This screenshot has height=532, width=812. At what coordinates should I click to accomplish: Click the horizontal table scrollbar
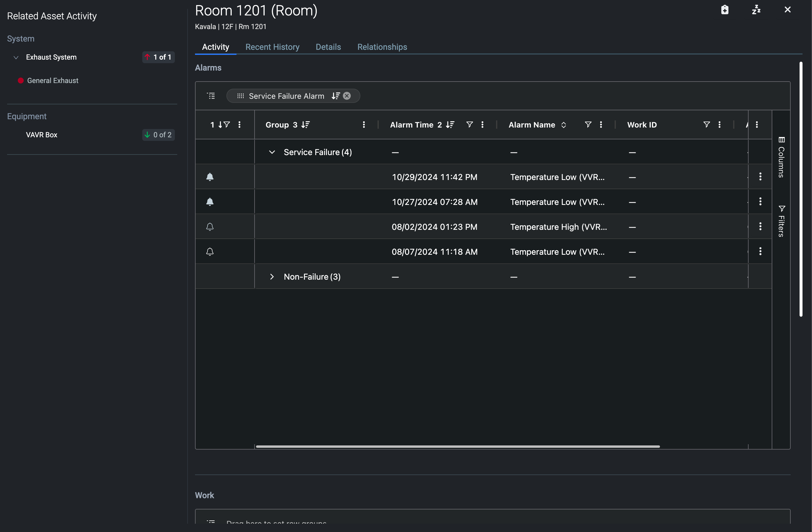(458, 446)
